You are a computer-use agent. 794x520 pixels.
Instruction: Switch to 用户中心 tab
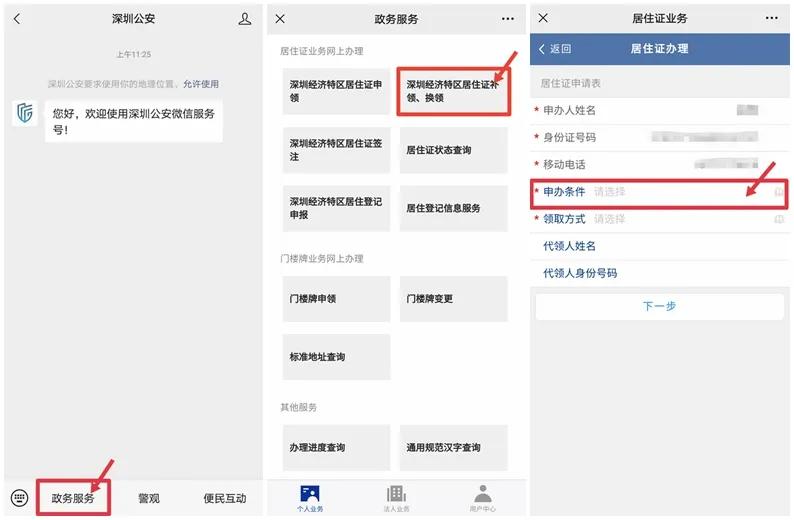pyautogui.click(x=483, y=498)
